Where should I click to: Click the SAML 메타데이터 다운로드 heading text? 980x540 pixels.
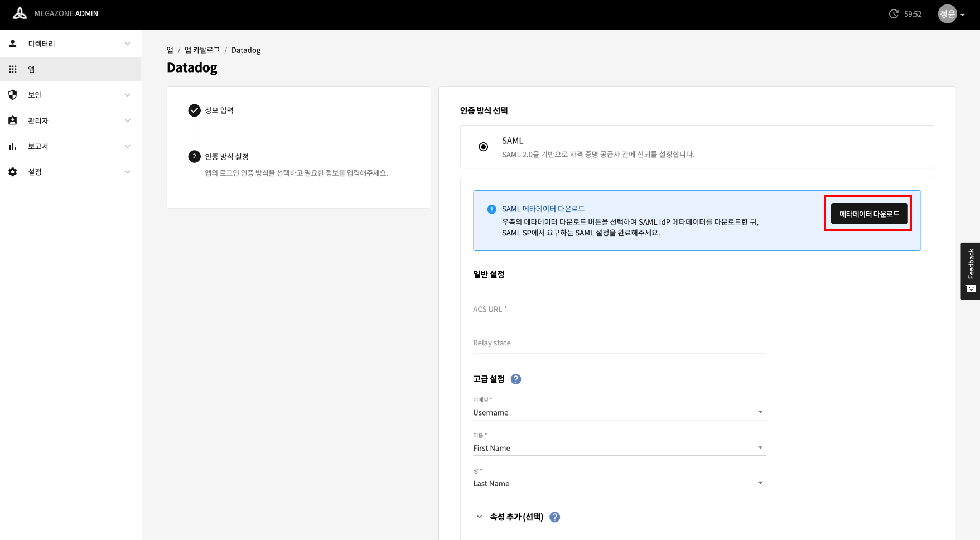543,209
